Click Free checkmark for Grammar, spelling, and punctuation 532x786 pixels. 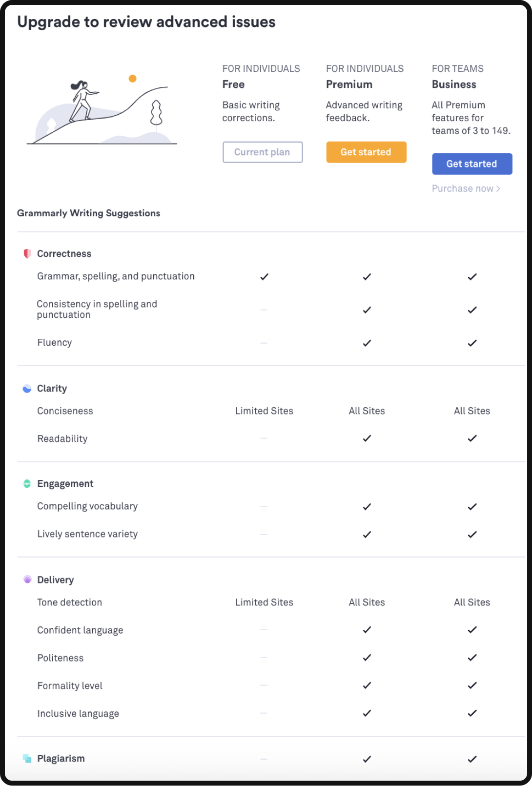264,277
